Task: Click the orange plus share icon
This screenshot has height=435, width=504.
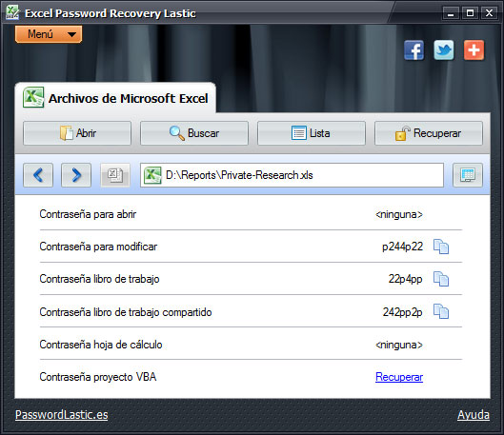Action: point(474,50)
